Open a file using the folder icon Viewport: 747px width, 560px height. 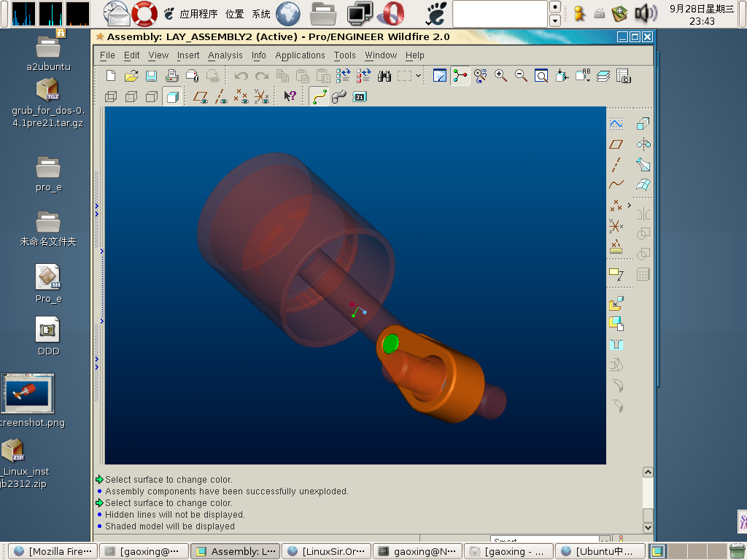(x=131, y=76)
